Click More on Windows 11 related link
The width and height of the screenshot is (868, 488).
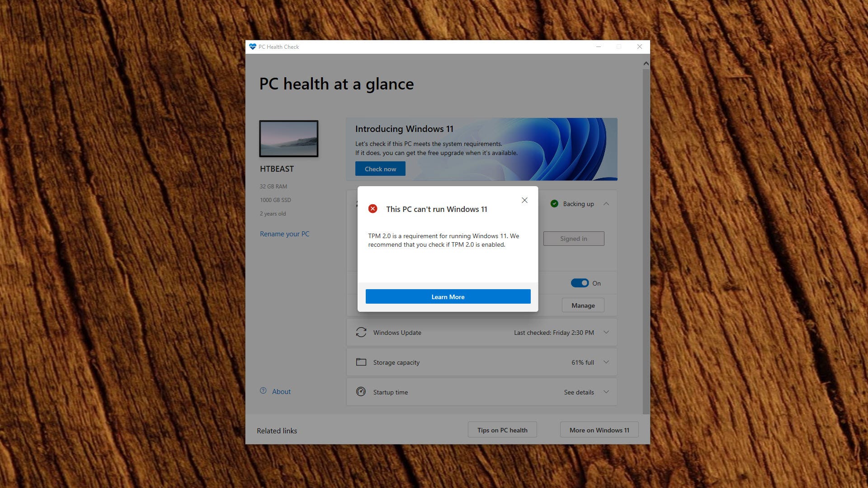[x=598, y=430]
